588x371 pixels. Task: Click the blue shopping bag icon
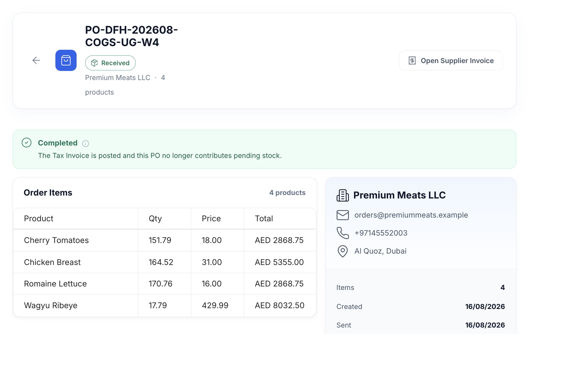click(x=66, y=60)
